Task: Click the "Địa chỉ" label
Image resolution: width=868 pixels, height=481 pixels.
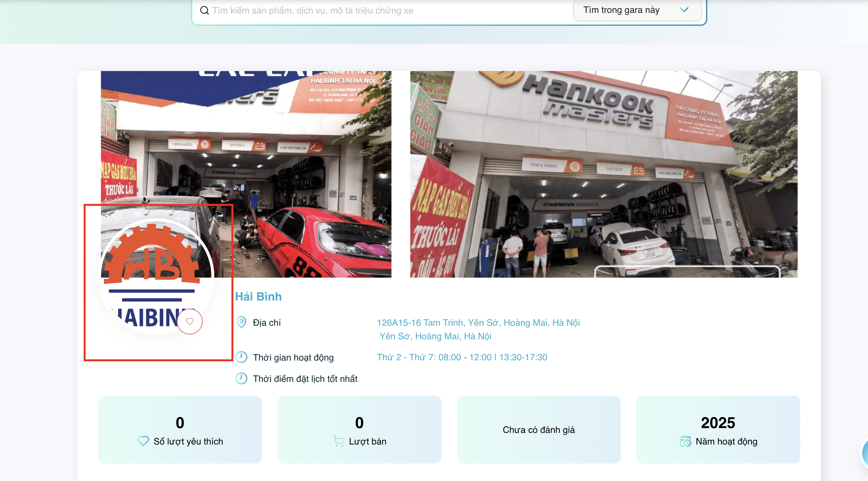Action: pos(267,322)
